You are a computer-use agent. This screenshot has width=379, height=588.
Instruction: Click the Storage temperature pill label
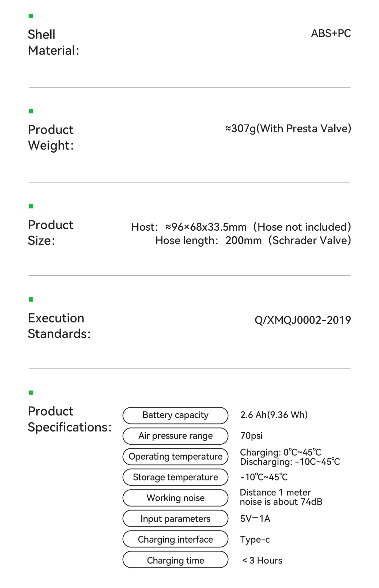click(x=176, y=477)
